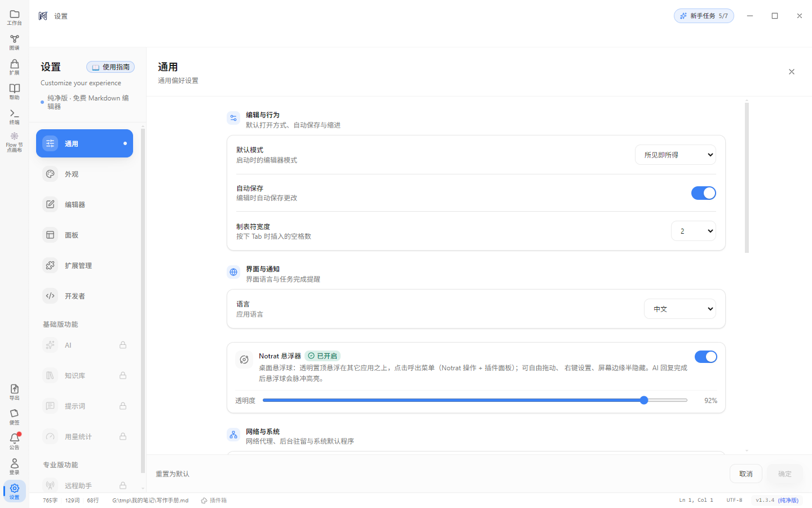Close the 通用 settings panel with X
Image resolution: width=812 pixels, height=508 pixels.
792,72
